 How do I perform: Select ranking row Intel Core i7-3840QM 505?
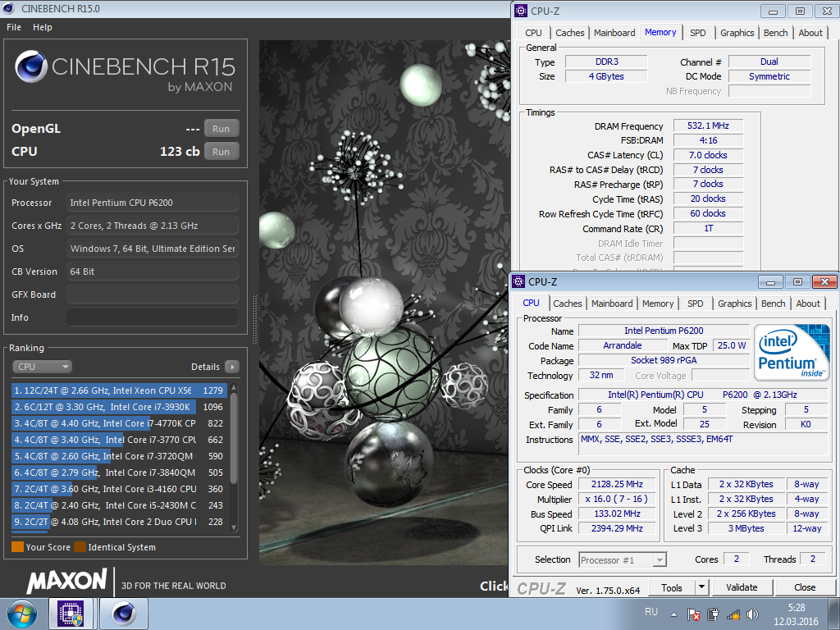[x=119, y=472]
